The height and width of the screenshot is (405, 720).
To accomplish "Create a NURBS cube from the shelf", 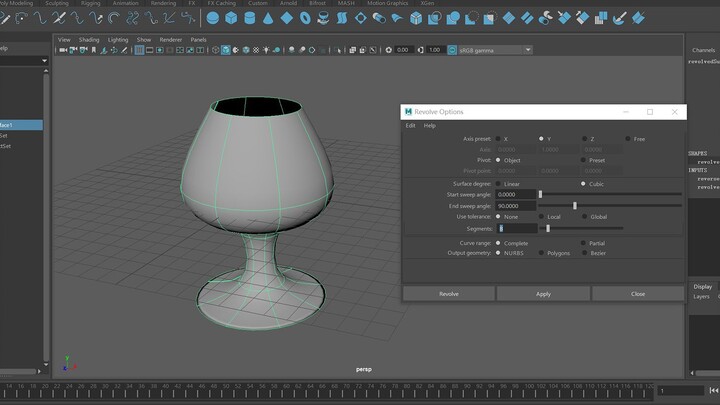I will click(x=231, y=18).
